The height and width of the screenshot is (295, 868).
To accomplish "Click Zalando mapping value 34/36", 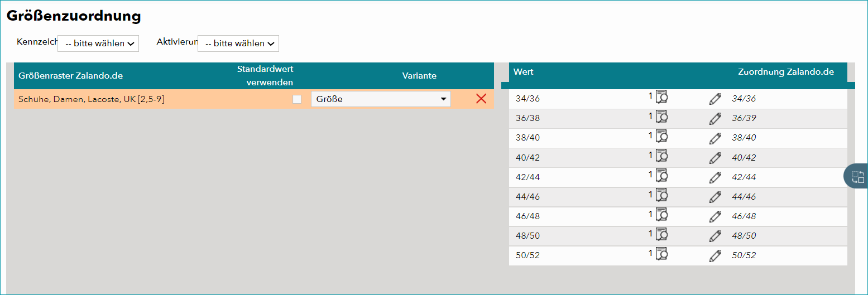I will [744, 99].
